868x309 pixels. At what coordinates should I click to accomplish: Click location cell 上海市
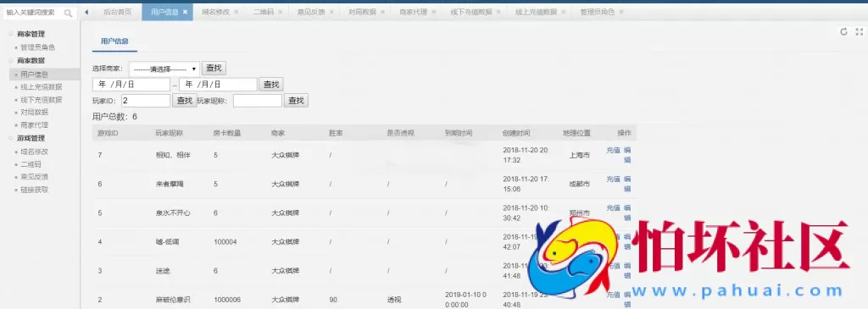[579, 155]
